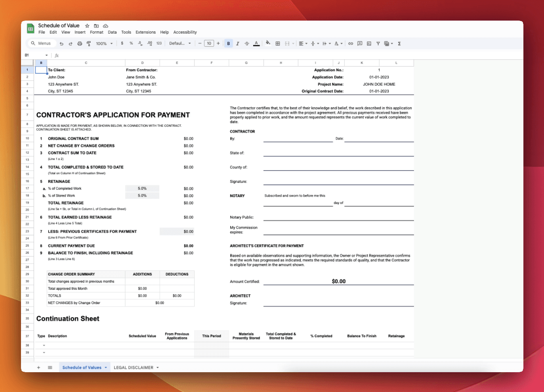This screenshot has width=544, height=392.
Task: Open the horizontal align dropdown
Action: pyautogui.click(x=303, y=44)
